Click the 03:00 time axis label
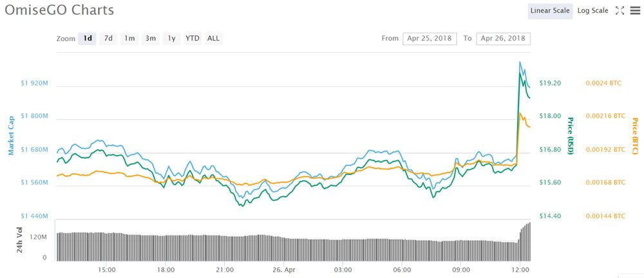 click(x=343, y=270)
